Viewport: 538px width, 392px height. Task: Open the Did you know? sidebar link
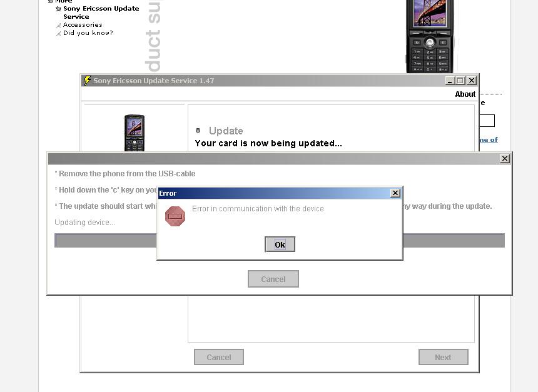(88, 33)
